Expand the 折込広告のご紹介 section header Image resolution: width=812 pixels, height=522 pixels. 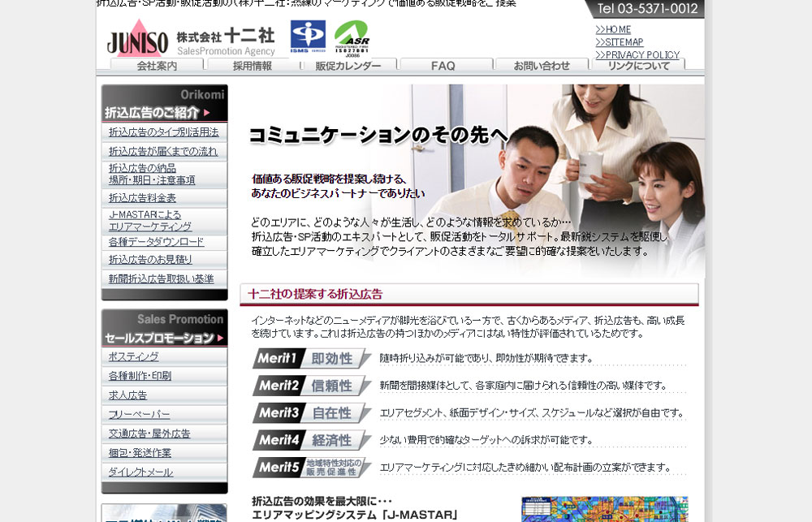pyautogui.click(x=164, y=104)
